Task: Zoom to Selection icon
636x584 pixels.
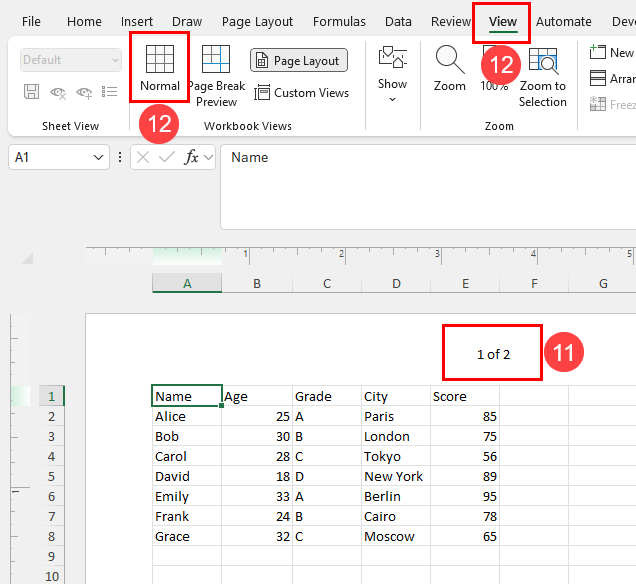Action: coord(543,61)
